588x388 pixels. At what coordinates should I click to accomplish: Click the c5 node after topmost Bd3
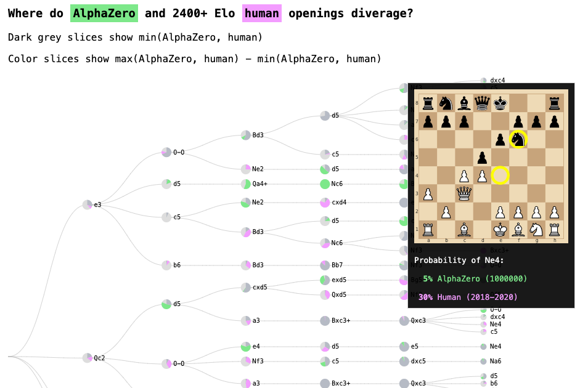[325, 154]
